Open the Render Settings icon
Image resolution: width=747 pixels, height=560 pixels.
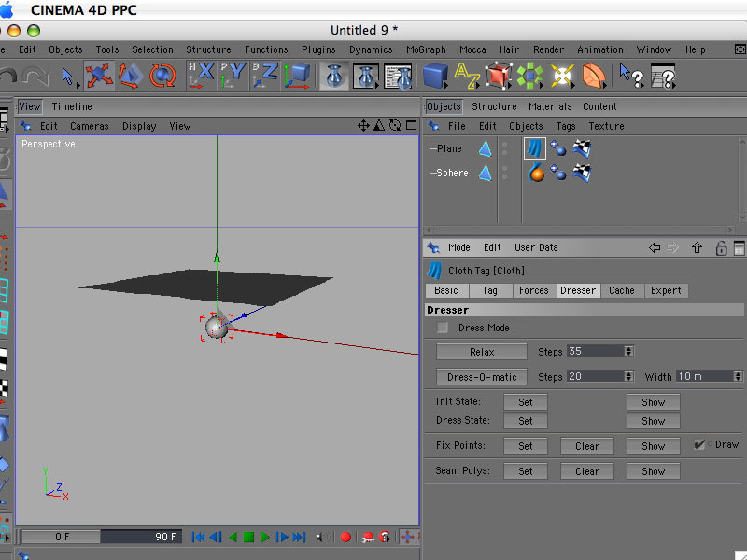[x=398, y=76]
